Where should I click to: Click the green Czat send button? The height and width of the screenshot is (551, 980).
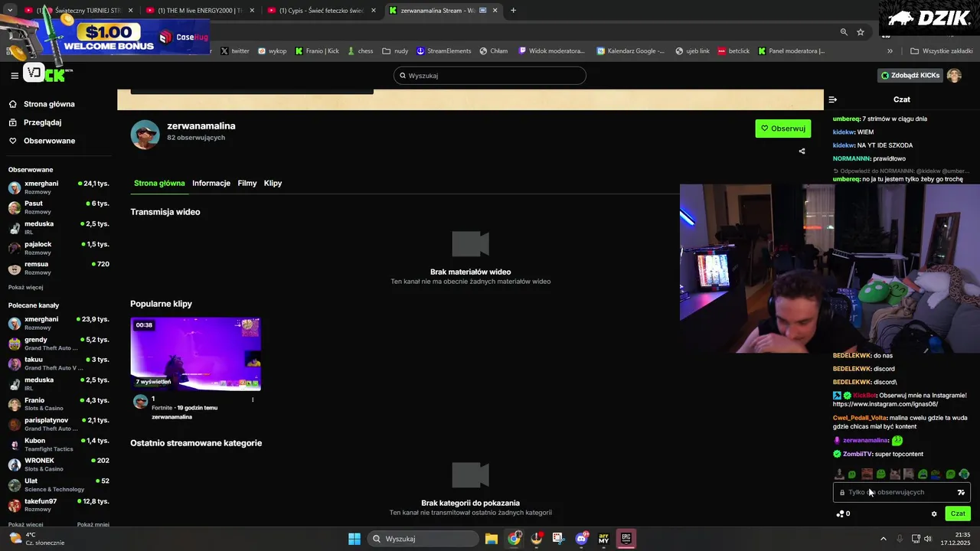[958, 514]
